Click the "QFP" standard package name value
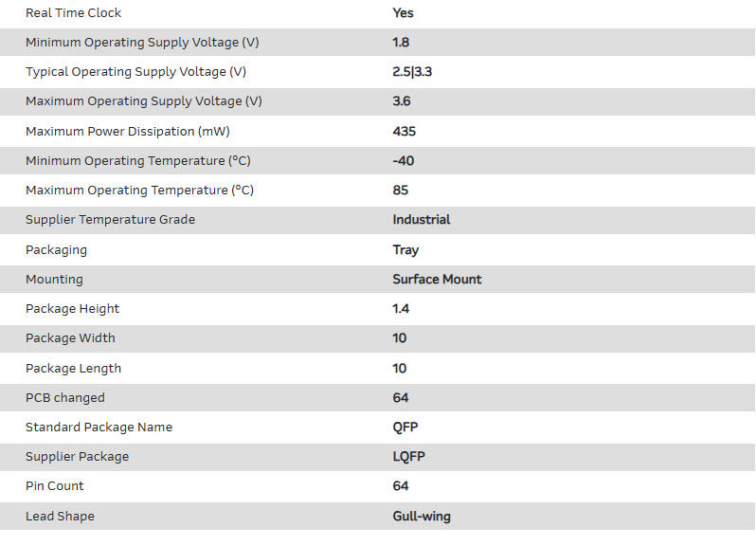The image size is (756, 546). point(405,428)
